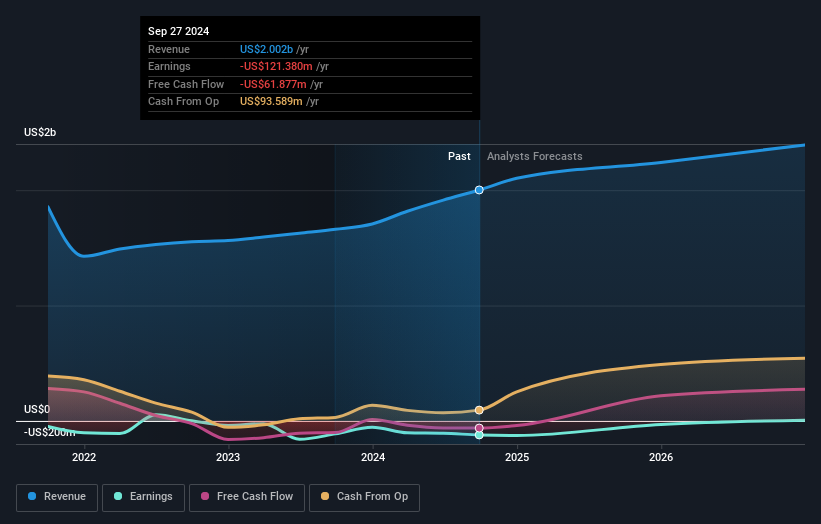Screen dimensions: 821x524
Task: Toggle the Earnings legend button
Action: (x=143, y=497)
